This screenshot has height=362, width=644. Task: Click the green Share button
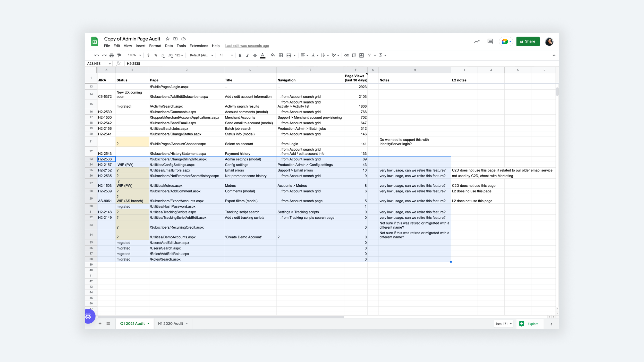click(x=528, y=41)
